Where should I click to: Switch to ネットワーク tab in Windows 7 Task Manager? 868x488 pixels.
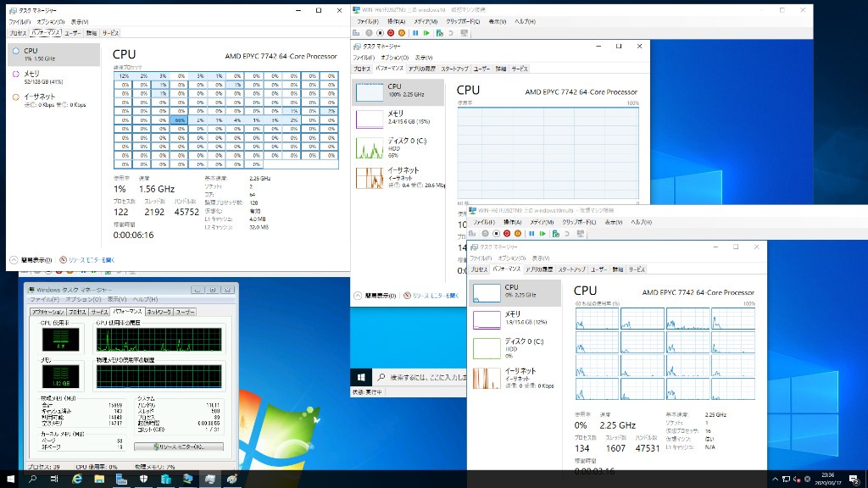[x=159, y=312]
